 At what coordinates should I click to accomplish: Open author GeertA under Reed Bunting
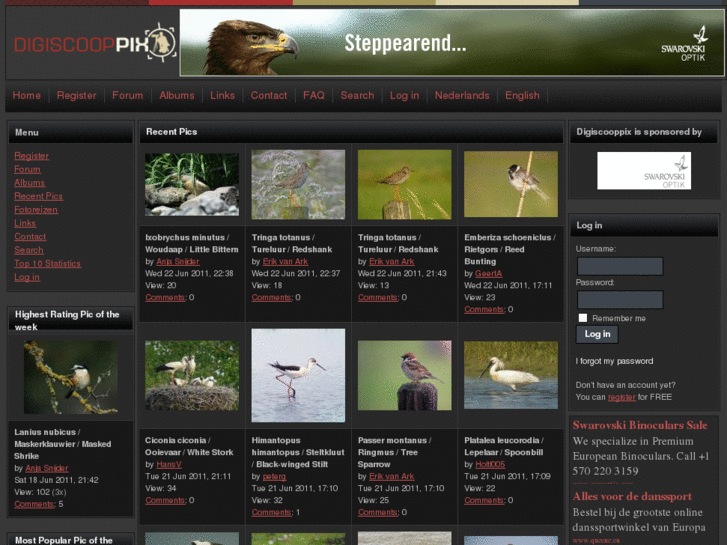[488, 274]
